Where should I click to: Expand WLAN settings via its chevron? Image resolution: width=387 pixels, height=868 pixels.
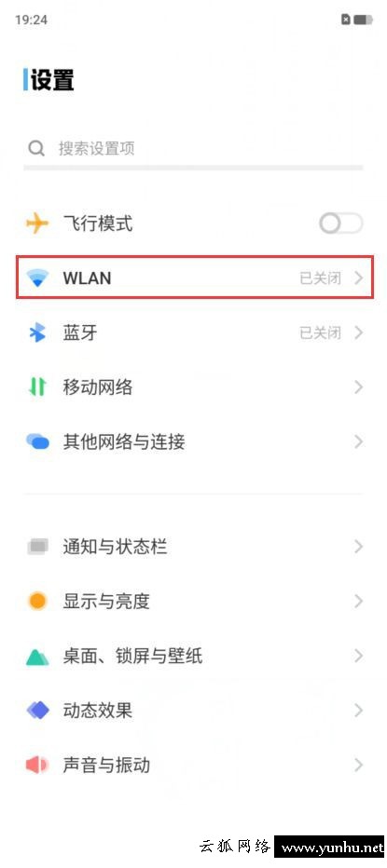point(358,278)
